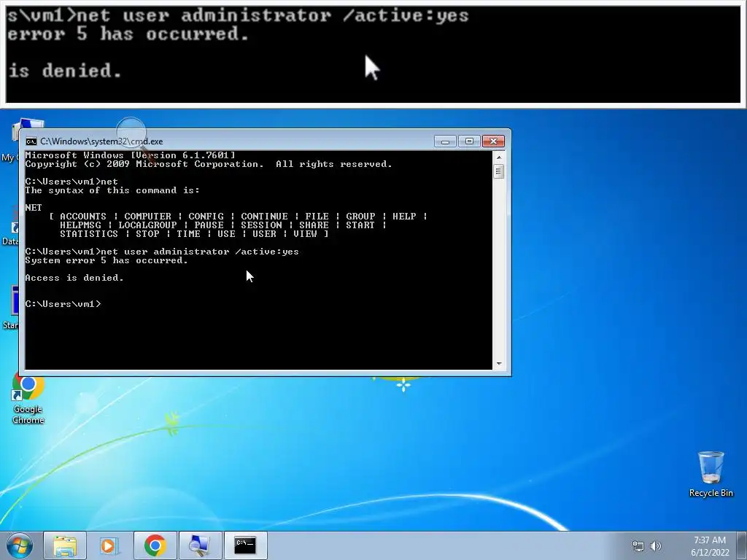Open the Windows Start menu orb
Viewport: 747px width, 560px height.
click(20, 545)
